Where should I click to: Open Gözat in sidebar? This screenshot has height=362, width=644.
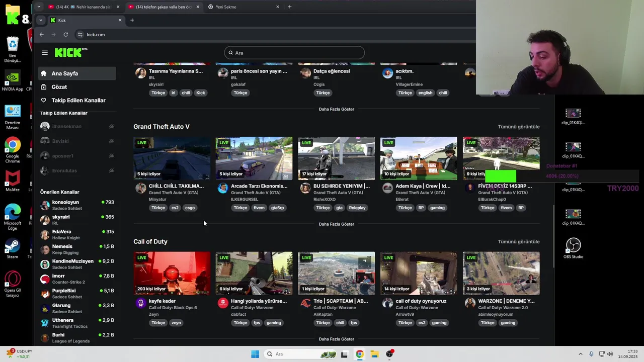77,87
